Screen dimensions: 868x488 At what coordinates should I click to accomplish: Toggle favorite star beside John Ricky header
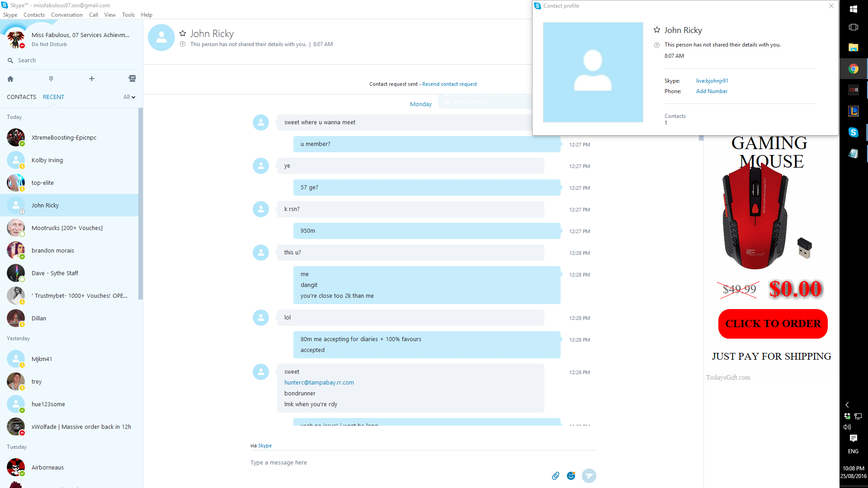tap(183, 33)
